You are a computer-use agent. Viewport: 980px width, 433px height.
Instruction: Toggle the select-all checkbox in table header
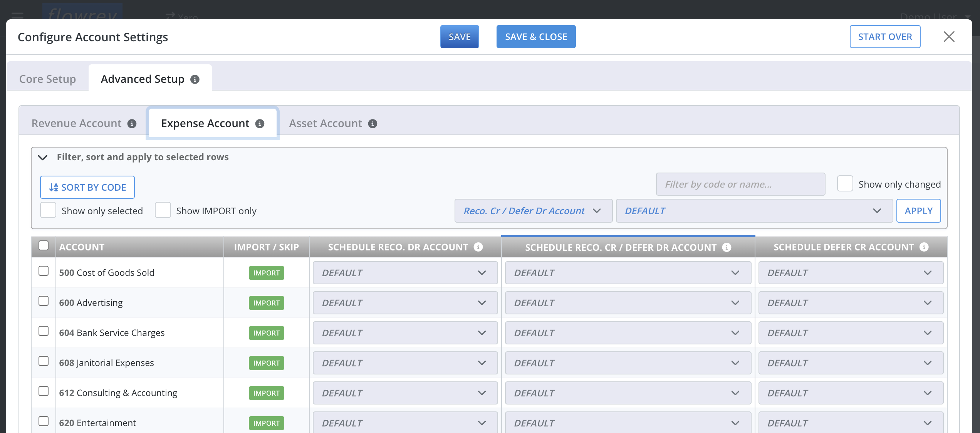(44, 245)
